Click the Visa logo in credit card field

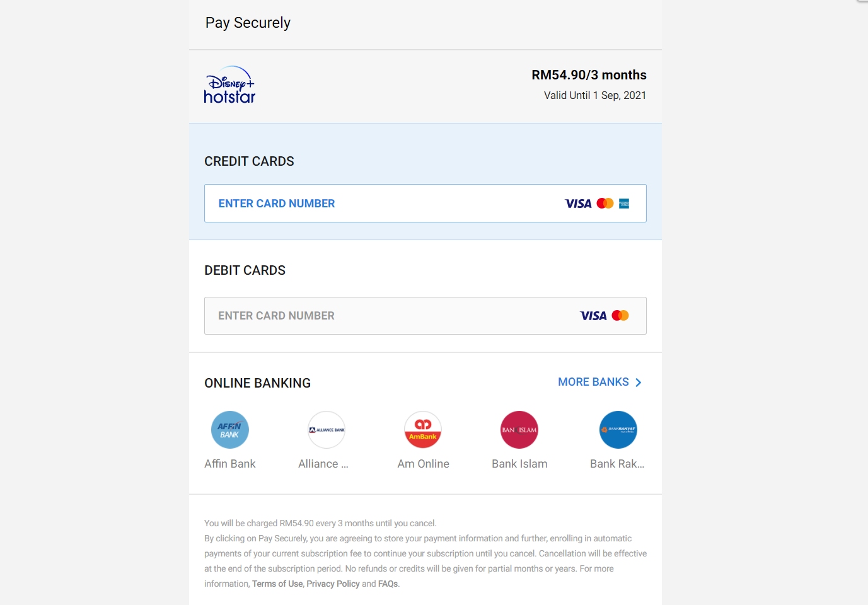[578, 204]
